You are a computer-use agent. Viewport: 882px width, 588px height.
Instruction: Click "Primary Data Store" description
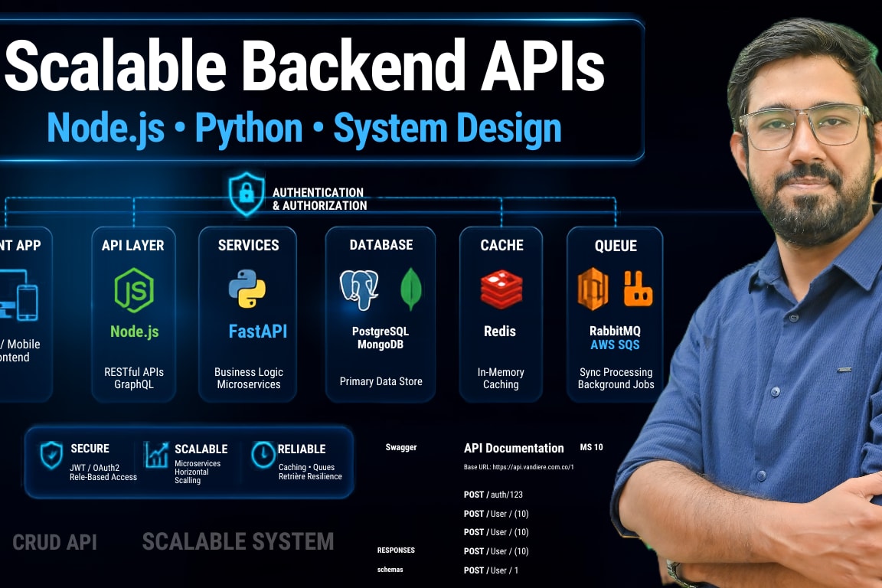[381, 381]
